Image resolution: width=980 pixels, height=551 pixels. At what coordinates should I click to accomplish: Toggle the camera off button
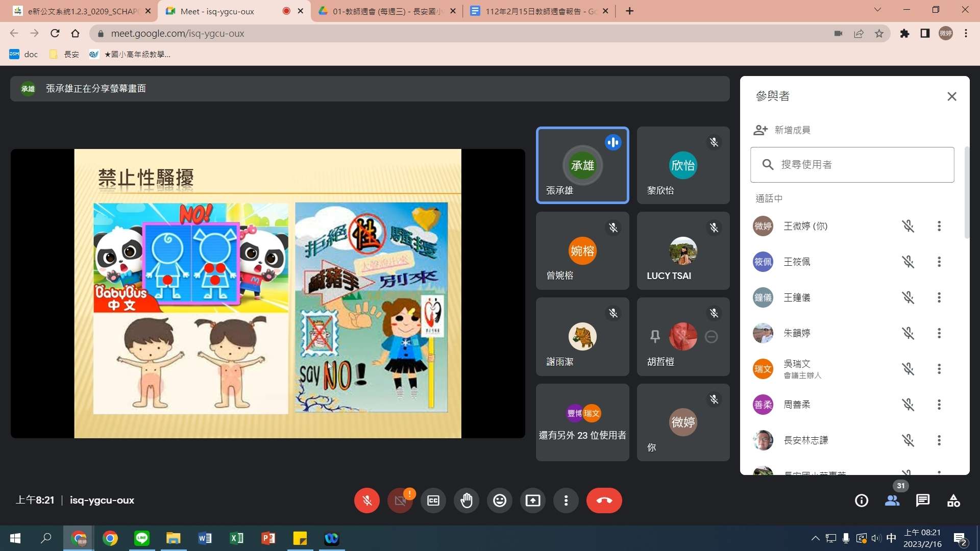(x=400, y=500)
